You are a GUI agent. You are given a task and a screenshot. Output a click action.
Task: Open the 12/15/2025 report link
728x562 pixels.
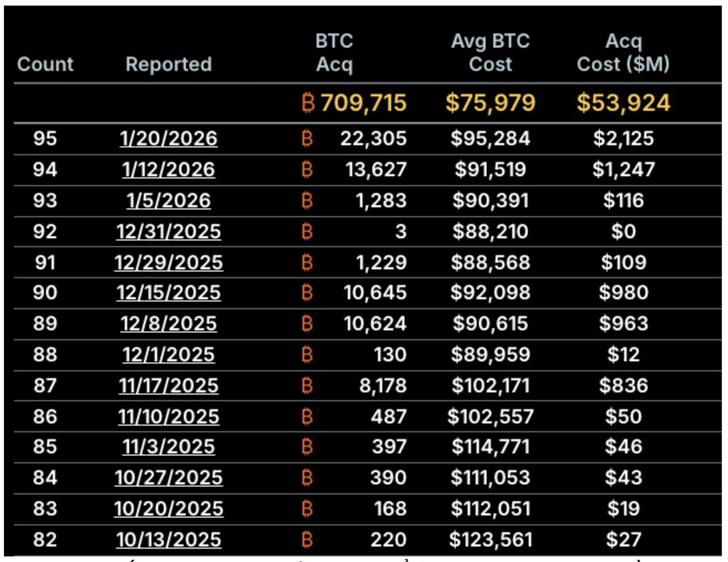coord(168,293)
